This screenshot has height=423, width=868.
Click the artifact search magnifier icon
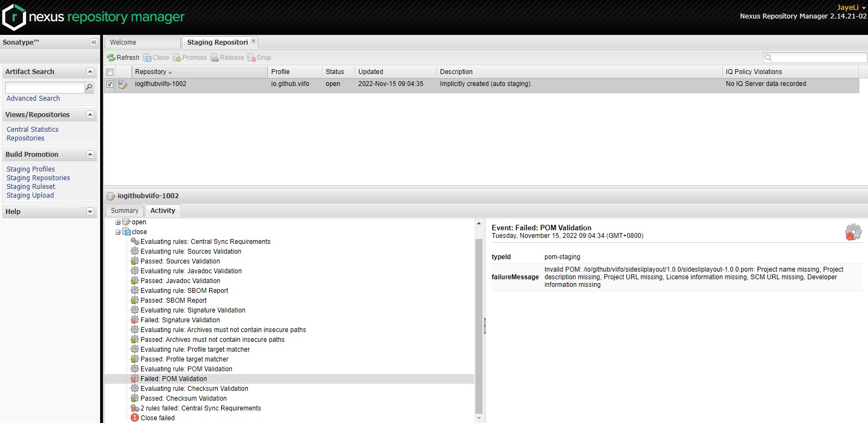(89, 87)
